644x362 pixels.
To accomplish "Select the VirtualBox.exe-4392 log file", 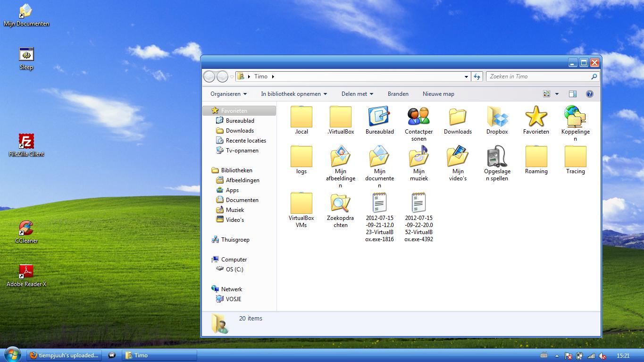I will pos(418,217).
